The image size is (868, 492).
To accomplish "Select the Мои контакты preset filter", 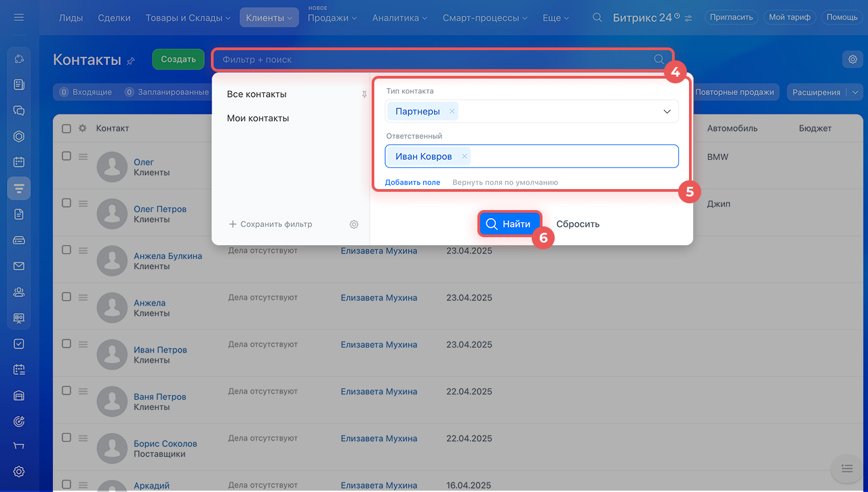I will point(258,118).
